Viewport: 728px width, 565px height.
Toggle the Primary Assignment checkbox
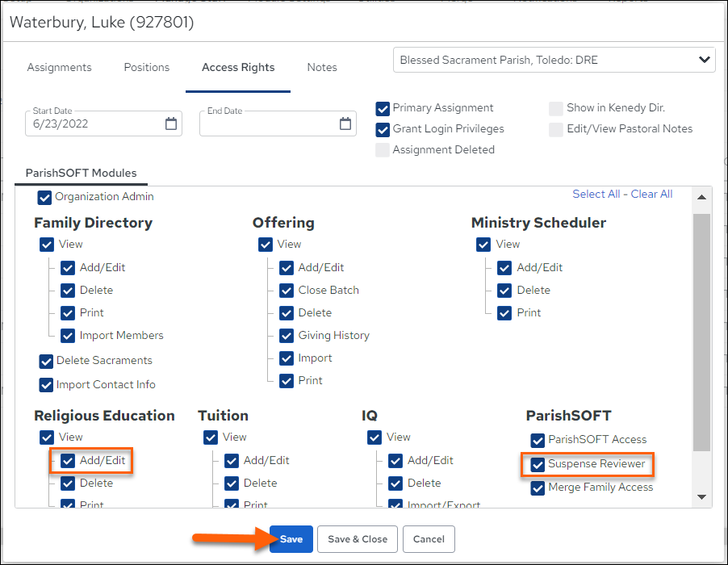[383, 109]
